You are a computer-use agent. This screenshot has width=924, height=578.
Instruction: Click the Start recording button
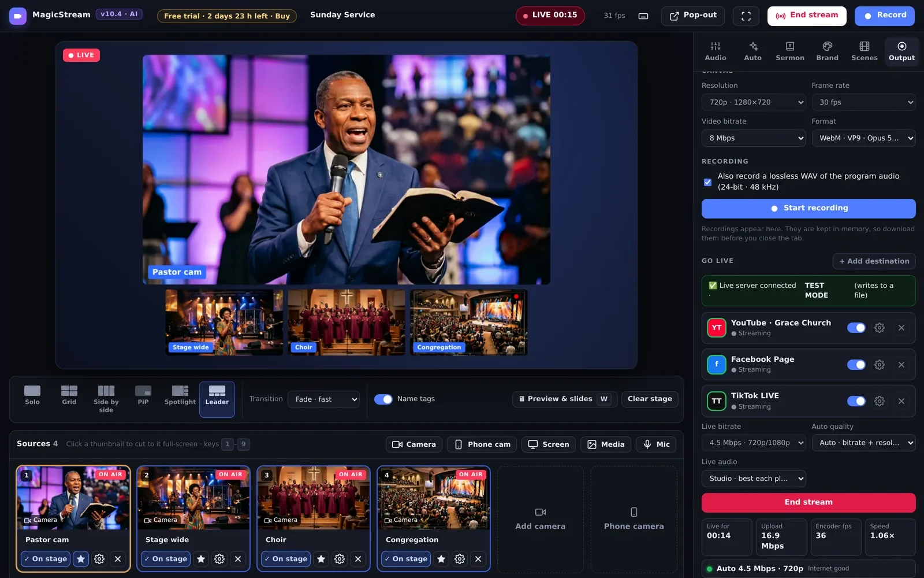(808, 209)
